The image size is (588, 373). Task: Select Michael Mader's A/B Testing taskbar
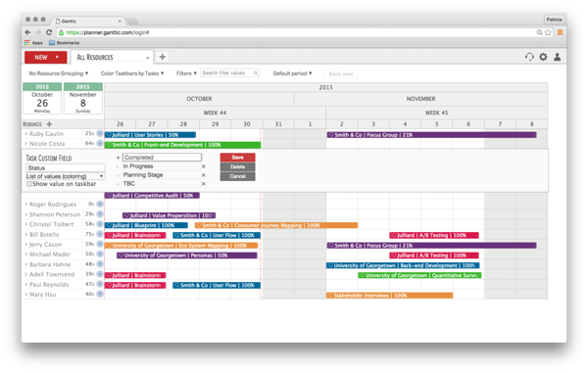pyautogui.click(x=434, y=256)
